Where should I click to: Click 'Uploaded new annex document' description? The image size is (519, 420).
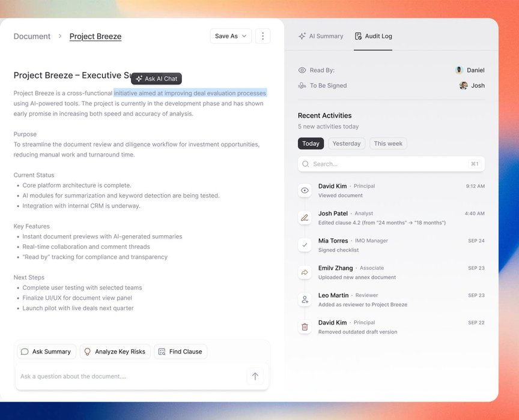pyautogui.click(x=357, y=277)
